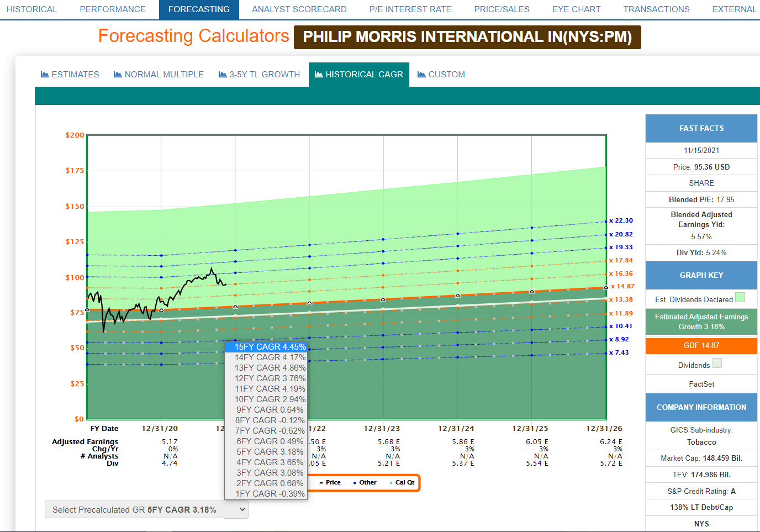Switch to the ANALYST SCORECARD tab
This screenshot has width=760, height=532.
pyautogui.click(x=299, y=9)
